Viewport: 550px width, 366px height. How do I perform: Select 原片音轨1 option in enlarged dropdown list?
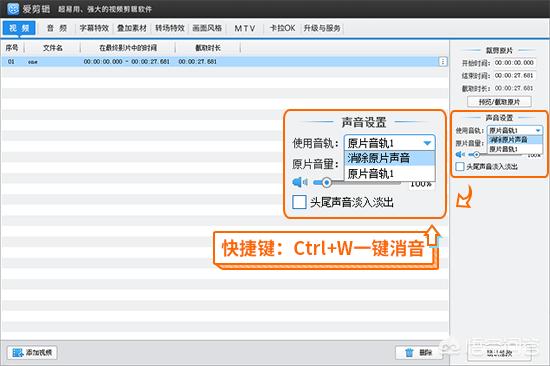tap(390, 174)
